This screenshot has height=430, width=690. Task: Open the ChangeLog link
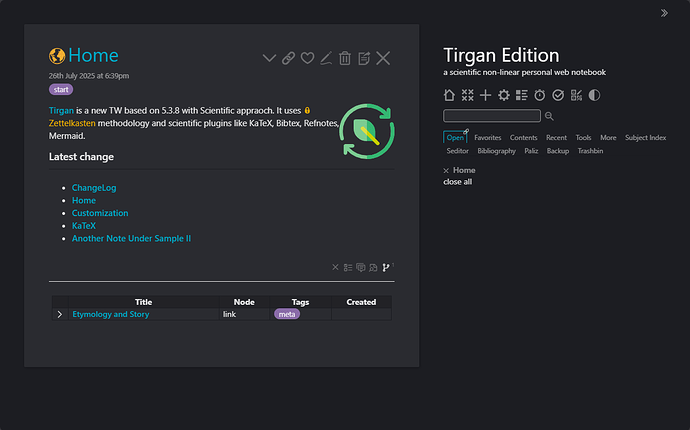tap(94, 187)
